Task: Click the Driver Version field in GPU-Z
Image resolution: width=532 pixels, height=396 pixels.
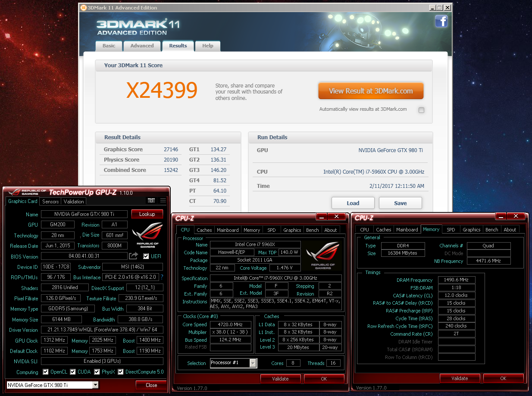Action: click(102, 330)
